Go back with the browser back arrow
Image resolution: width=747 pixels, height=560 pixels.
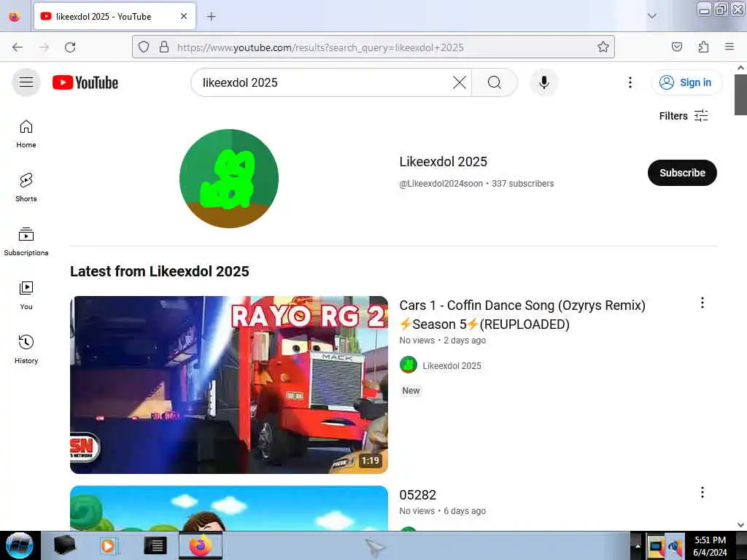point(18,47)
